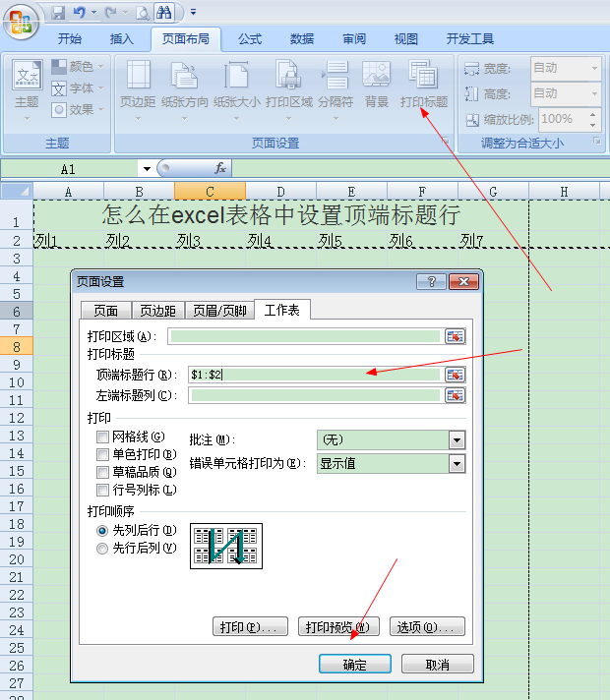This screenshot has height=700, width=610.
Task: Open theme 颜色 colors menu
Action: 78,67
